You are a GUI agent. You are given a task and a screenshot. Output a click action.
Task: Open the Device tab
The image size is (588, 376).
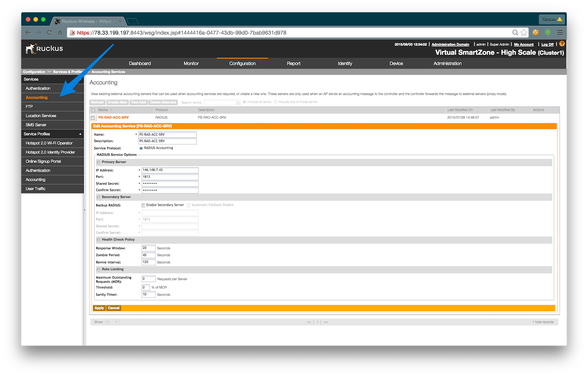coord(396,63)
